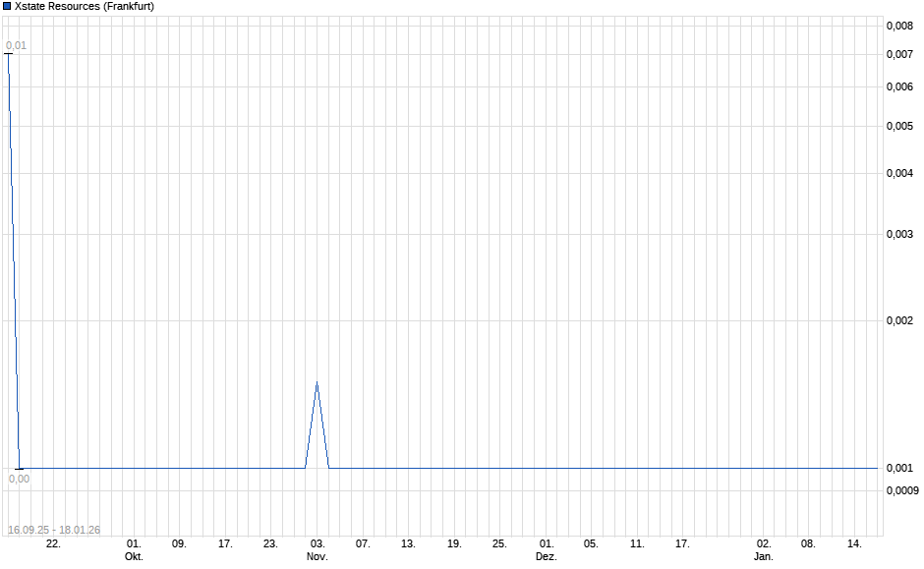Select the Jan. month label on the x-axis

click(762, 555)
